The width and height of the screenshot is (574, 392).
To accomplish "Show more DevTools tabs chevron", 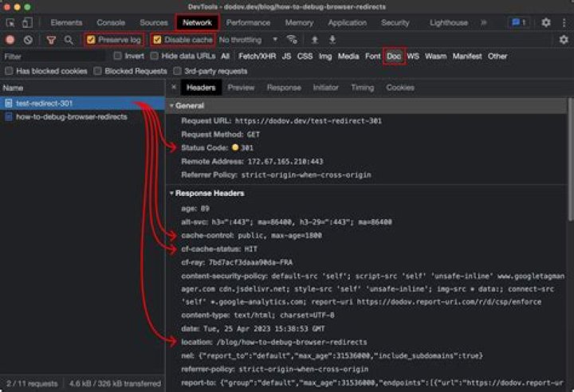I will coord(484,22).
